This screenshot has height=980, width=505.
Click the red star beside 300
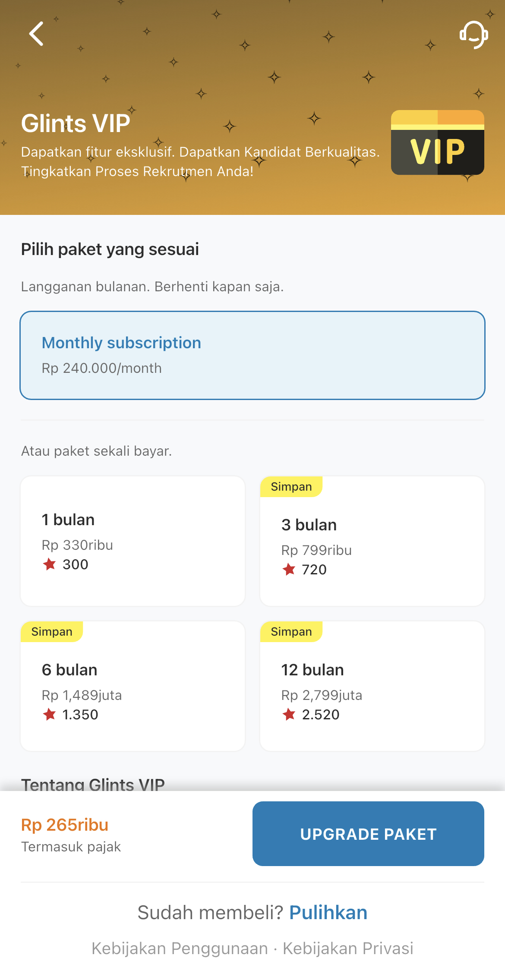pos(49,564)
